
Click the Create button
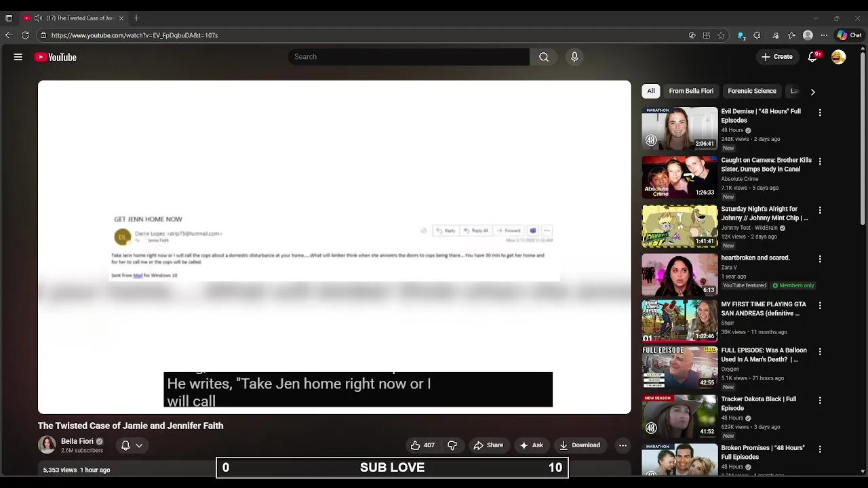point(777,57)
